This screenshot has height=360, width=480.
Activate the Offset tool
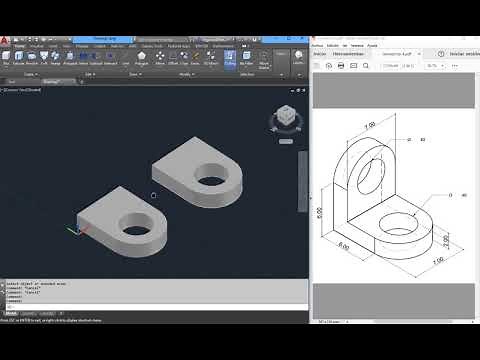(173, 57)
